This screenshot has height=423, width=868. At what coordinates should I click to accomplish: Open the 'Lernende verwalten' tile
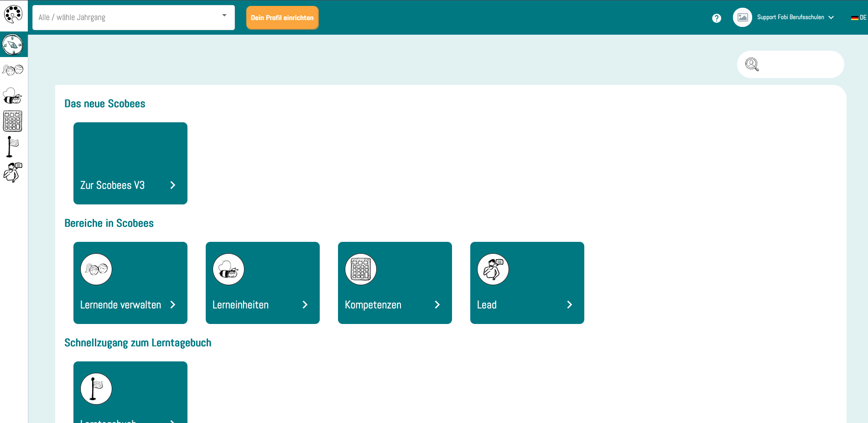(130, 282)
